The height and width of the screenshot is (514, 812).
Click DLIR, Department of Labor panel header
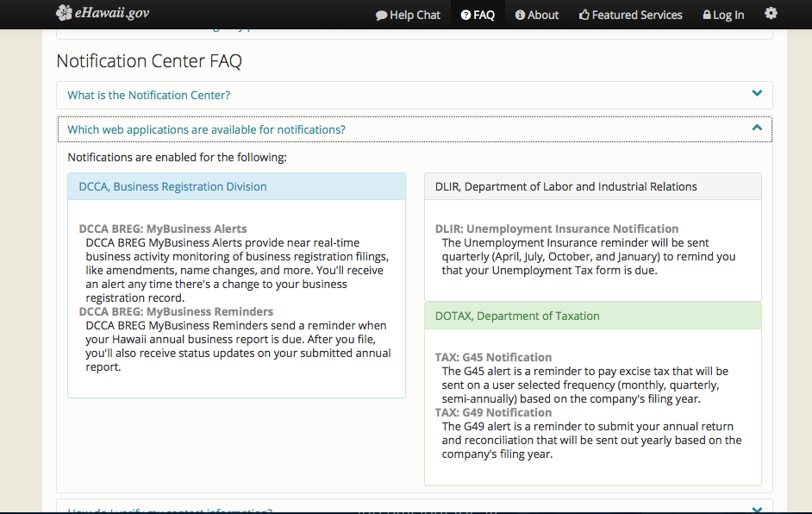[x=593, y=186]
